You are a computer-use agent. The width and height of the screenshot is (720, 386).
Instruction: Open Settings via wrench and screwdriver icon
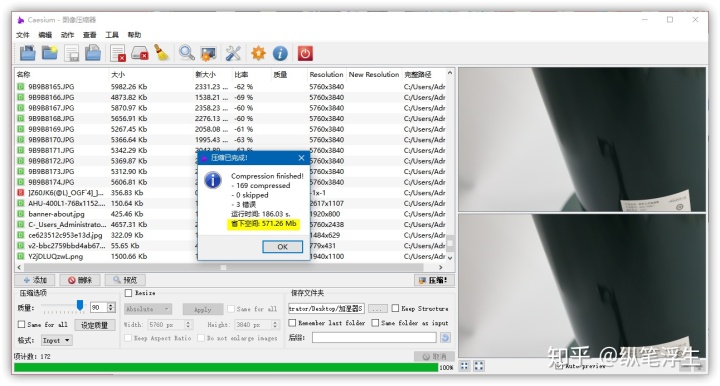pyautogui.click(x=233, y=53)
